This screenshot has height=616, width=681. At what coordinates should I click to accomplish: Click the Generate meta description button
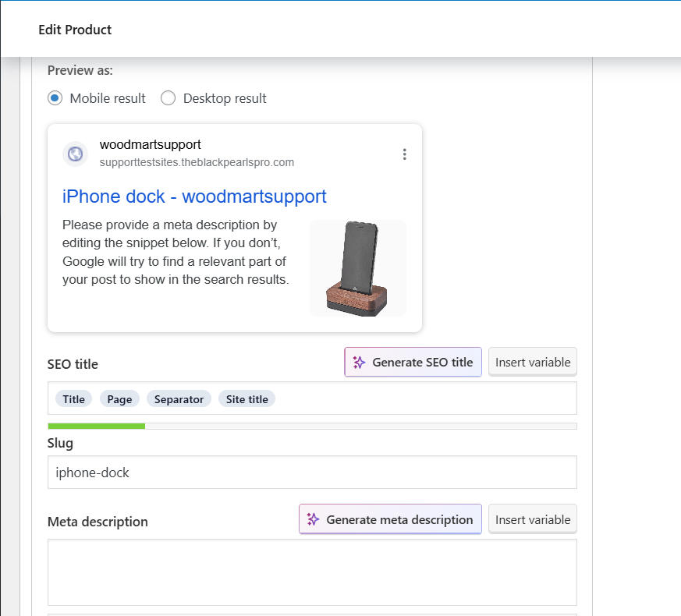click(390, 519)
